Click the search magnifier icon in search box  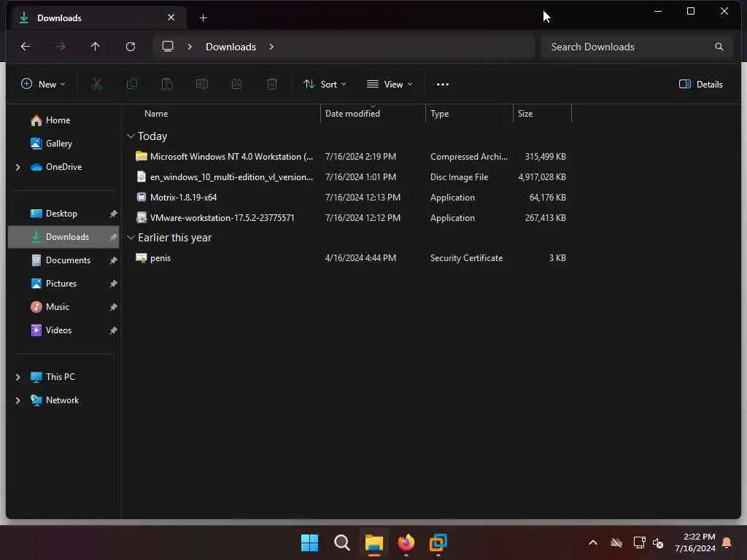[719, 47]
